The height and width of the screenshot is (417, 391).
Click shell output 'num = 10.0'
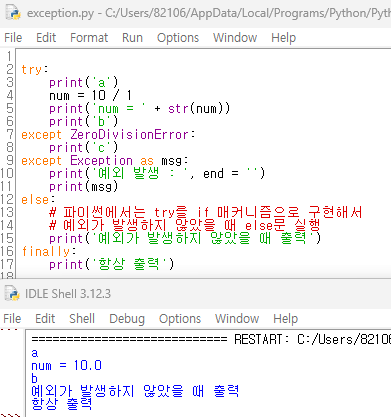pyautogui.click(x=66, y=366)
